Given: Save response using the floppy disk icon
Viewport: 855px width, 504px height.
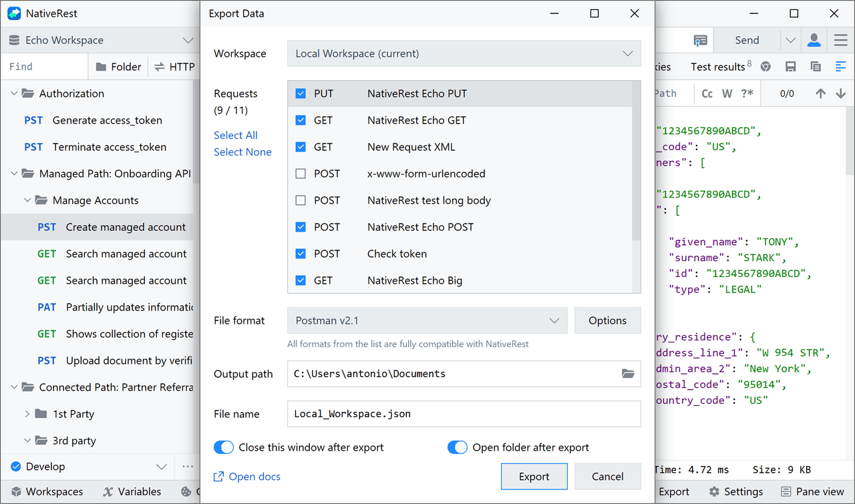Looking at the screenshot, I should point(791,67).
